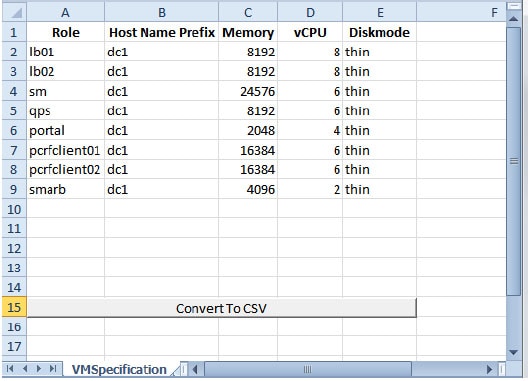Screen dimensions: 528x381
Task: Select the portal cell
Action: point(66,130)
